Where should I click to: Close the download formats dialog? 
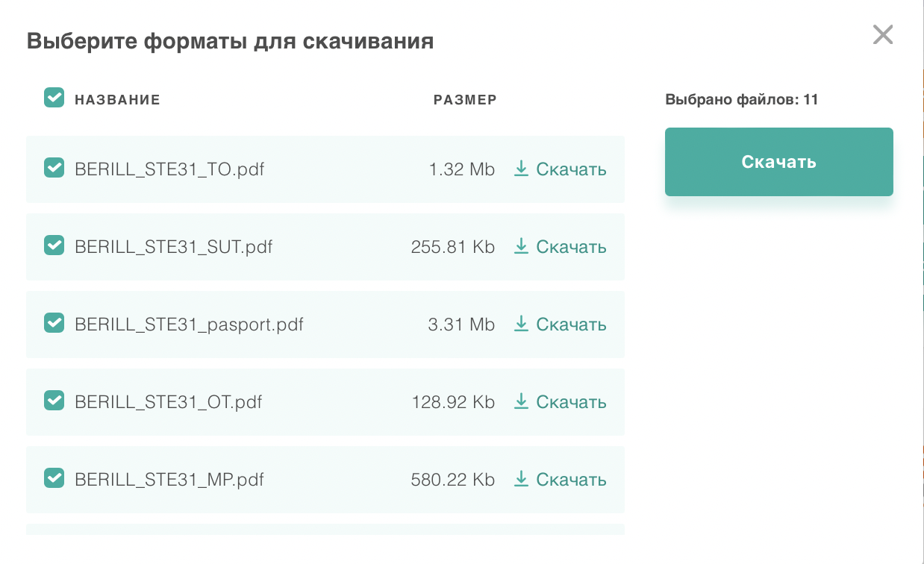(883, 34)
